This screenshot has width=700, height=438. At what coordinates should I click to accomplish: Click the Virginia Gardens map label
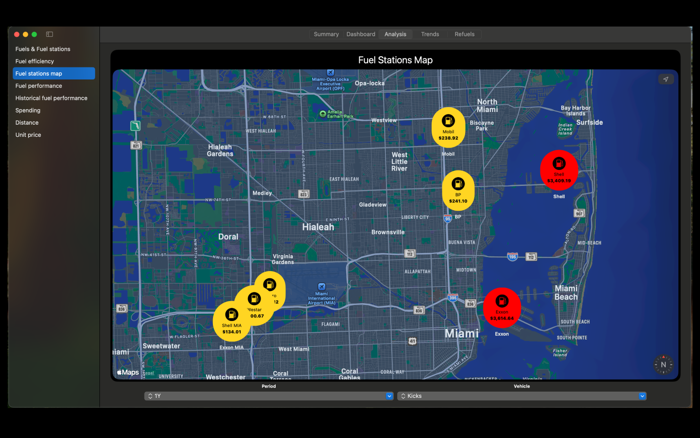point(283,259)
